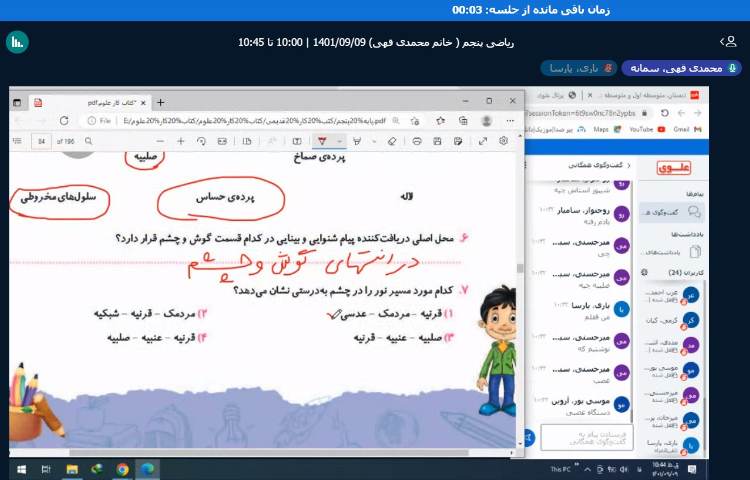Open the green statistics icon in the session header
Screen dimensions: 750x480
[x=17, y=42]
